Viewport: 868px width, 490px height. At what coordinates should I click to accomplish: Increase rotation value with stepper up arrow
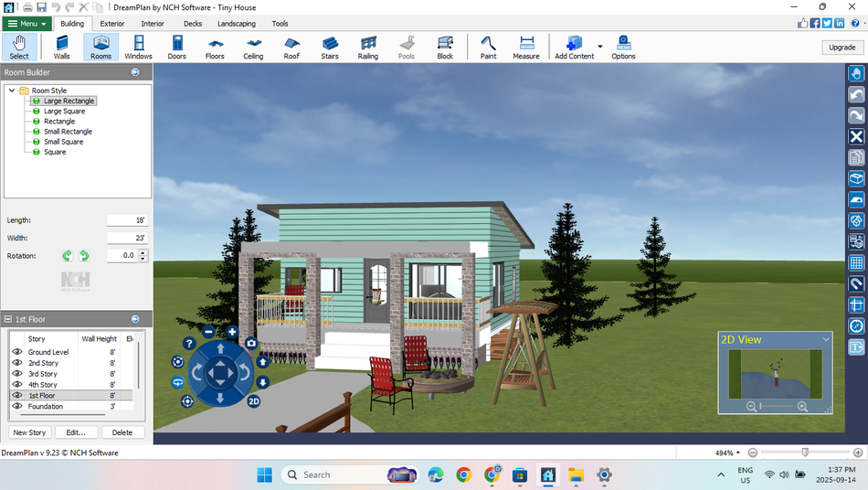(143, 252)
